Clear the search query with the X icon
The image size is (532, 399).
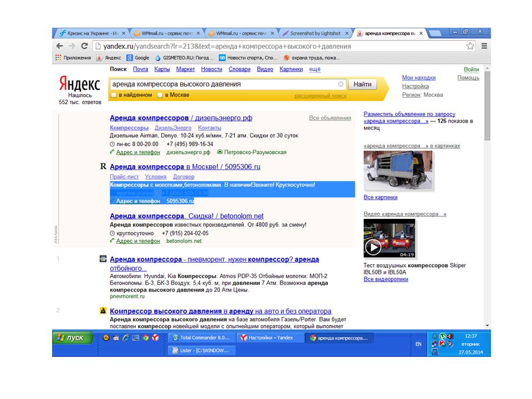(x=341, y=84)
